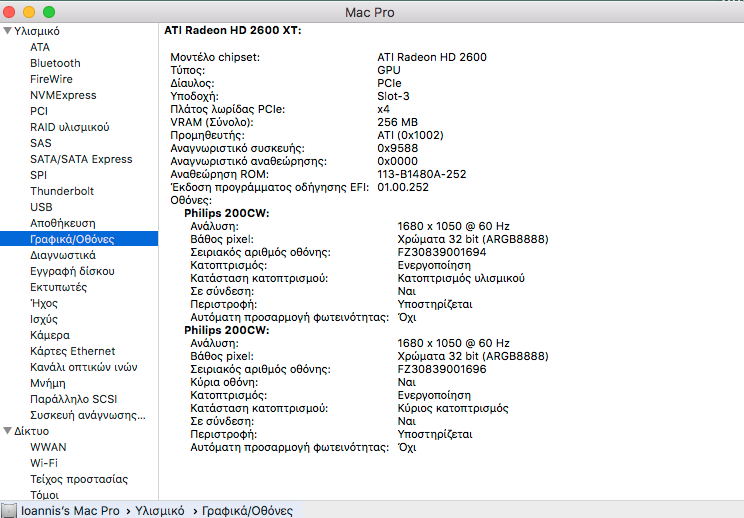This screenshot has width=744, height=518.
Task: Collapse the Υλισμικό section triangle
Action: point(7,31)
